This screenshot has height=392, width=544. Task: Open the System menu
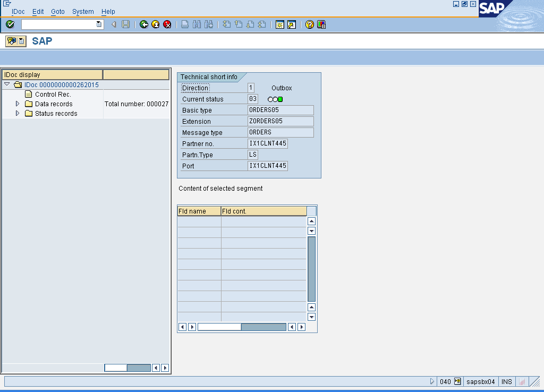pyautogui.click(x=83, y=12)
